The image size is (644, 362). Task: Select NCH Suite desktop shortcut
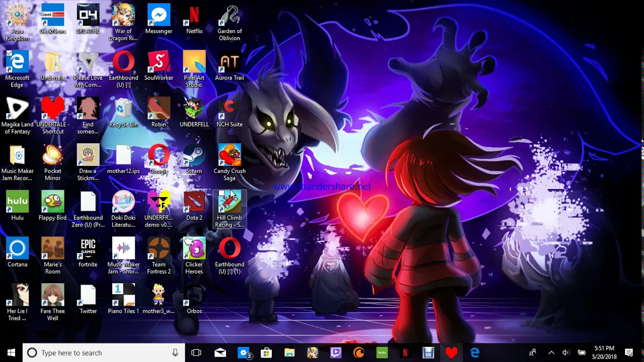[x=229, y=113]
